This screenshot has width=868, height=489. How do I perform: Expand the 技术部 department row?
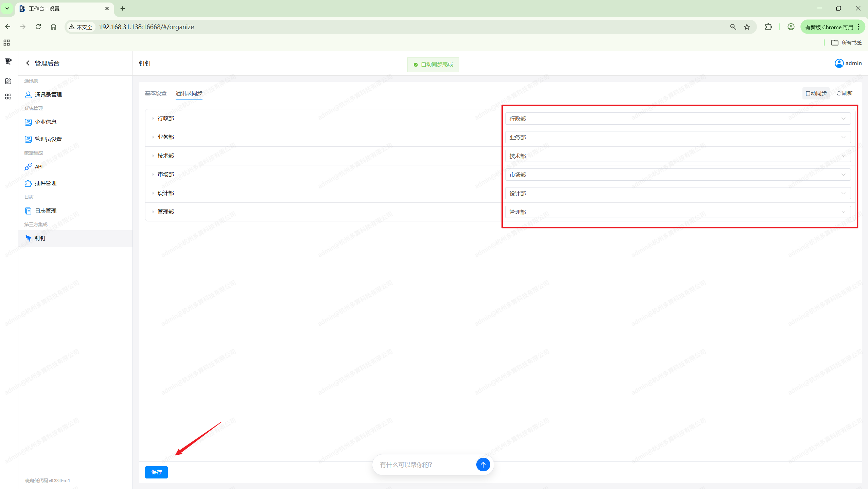pos(153,156)
